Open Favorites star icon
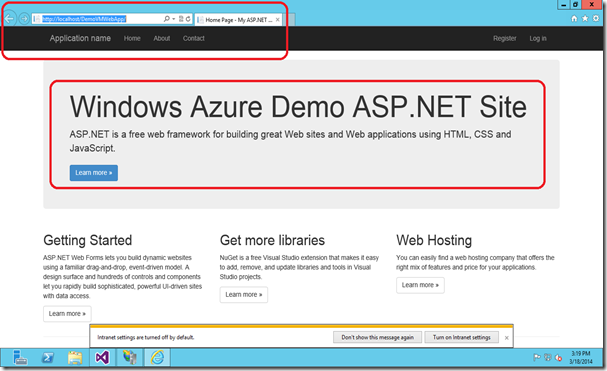 [x=585, y=18]
